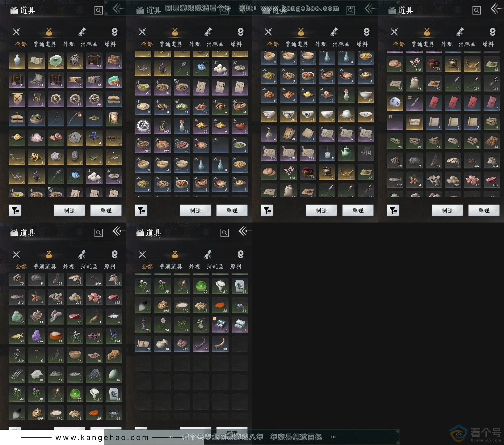Click 整理 button in third top panel
The image size is (504, 445).
tap(358, 210)
